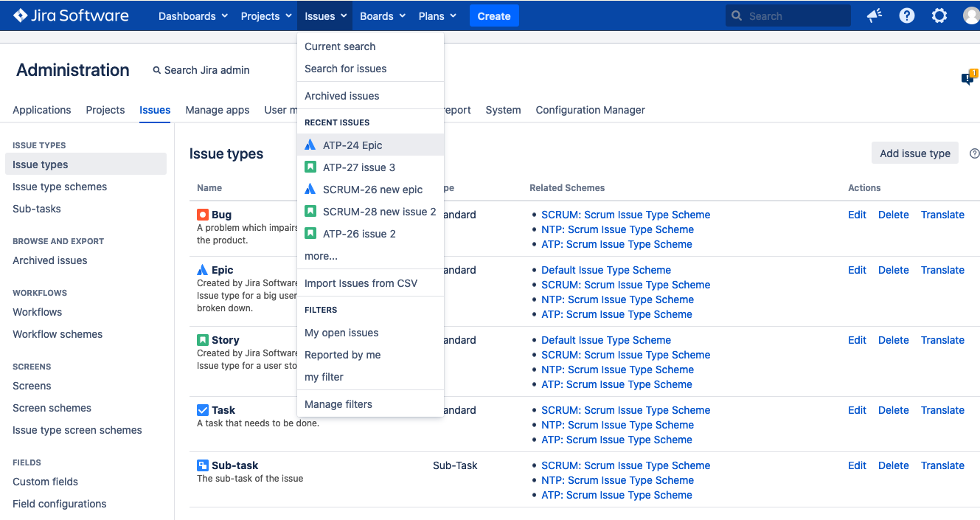The height and width of the screenshot is (520, 980).
Task: Click the Story issue type icon
Action: click(203, 340)
